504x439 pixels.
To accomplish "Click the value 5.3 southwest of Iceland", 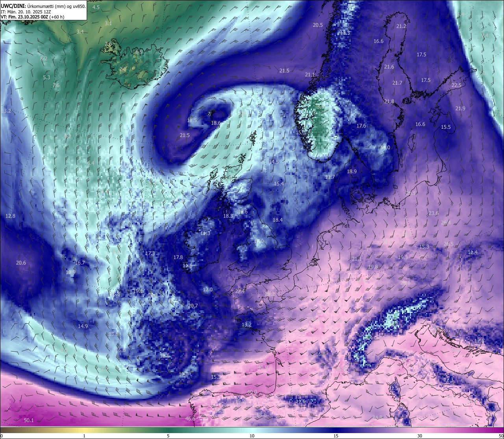I will click(46, 78).
